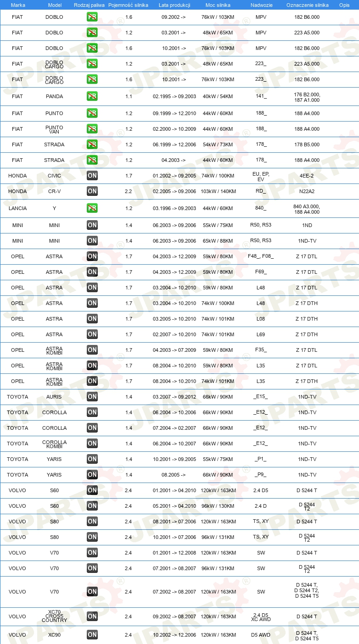The image size is (359, 644).
Task: Select the AURIS model cell
Action: 55,397
